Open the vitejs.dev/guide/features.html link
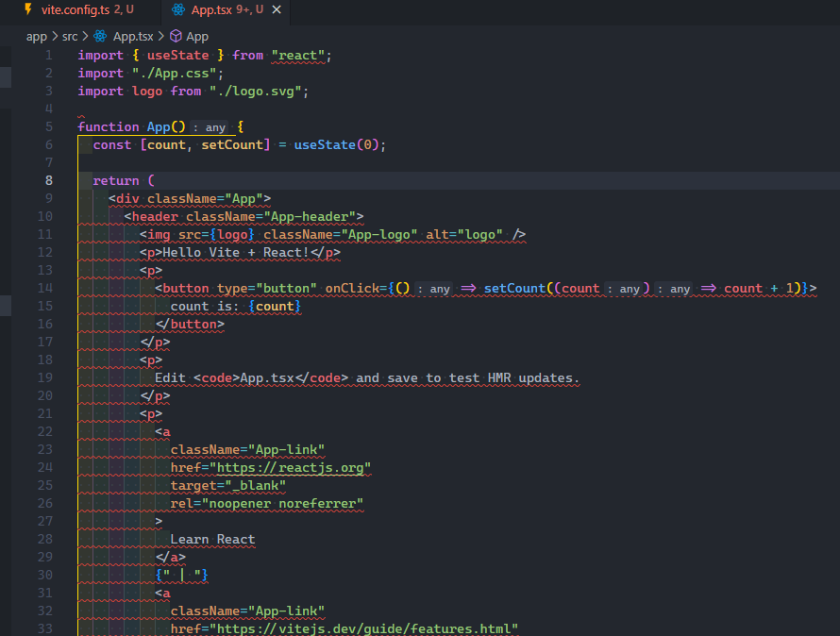 (x=363, y=628)
